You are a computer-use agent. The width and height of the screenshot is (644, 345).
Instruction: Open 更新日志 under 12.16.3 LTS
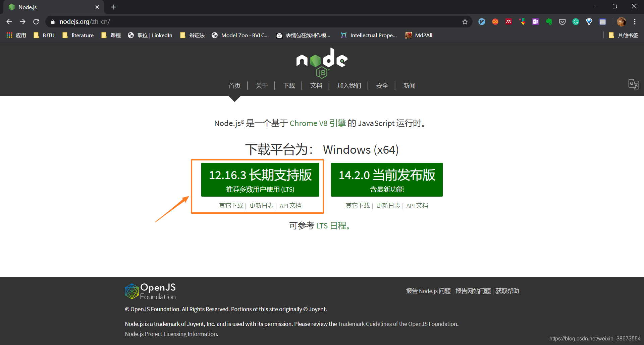tap(261, 206)
